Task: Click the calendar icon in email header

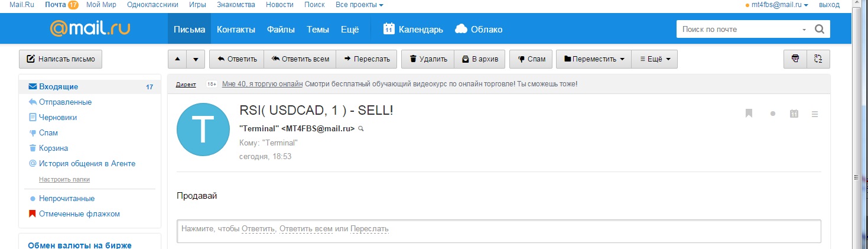Action: 794,114
